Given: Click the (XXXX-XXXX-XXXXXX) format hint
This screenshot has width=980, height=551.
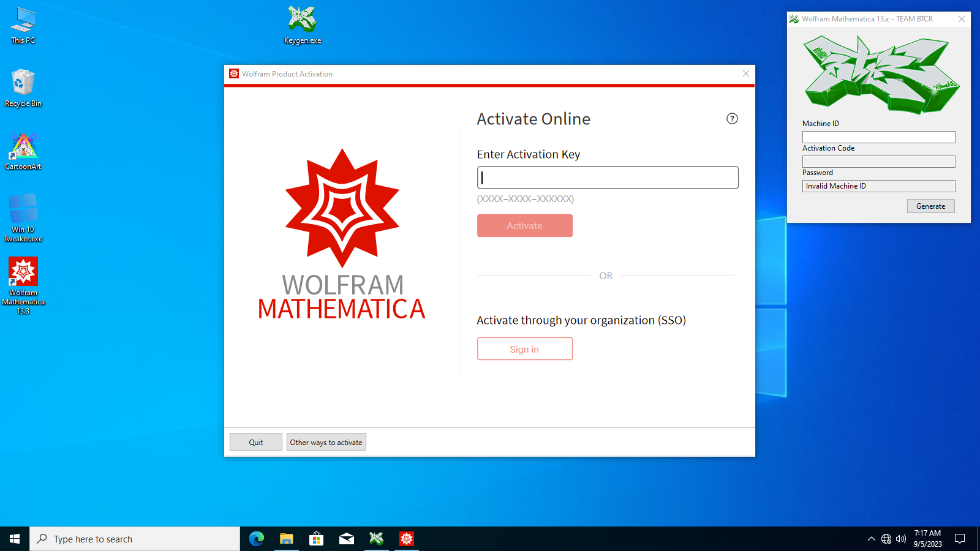Looking at the screenshot, I should (x=526, y=199).
